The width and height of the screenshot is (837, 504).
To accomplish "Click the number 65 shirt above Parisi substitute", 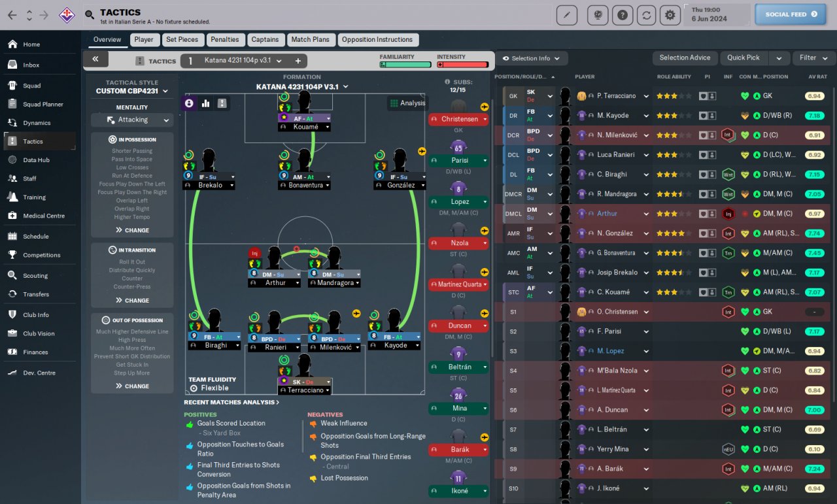I will click(458, 146).
